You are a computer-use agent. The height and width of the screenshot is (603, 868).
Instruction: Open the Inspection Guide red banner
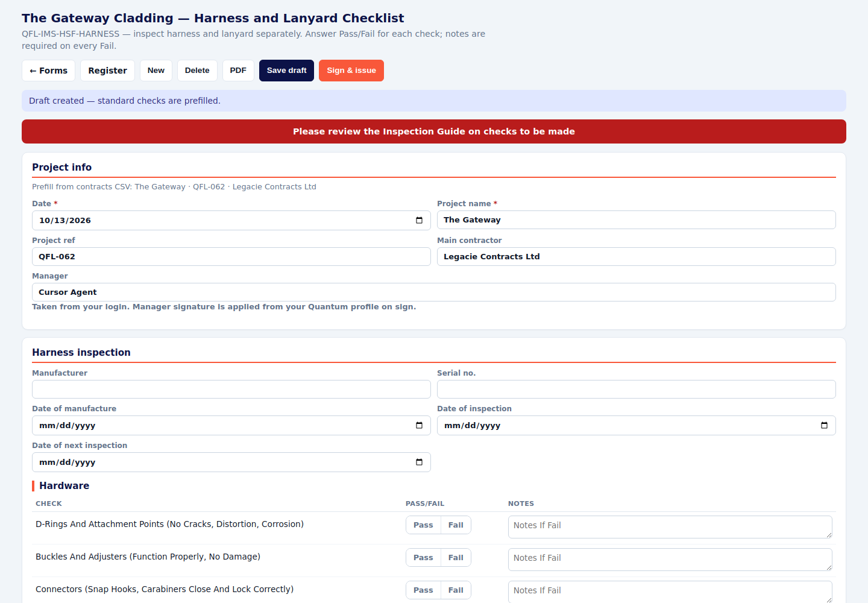pyautogui.click(x=434, y=131)
